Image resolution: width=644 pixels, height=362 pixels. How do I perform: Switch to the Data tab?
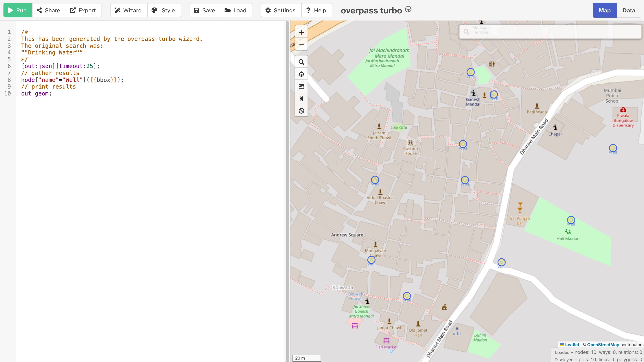tap(629, 10)
